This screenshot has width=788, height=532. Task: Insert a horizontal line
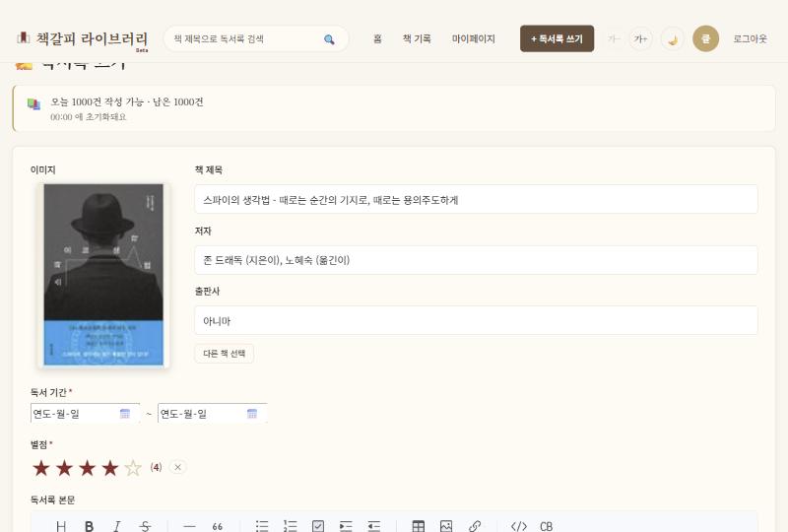tap(189, 526)
